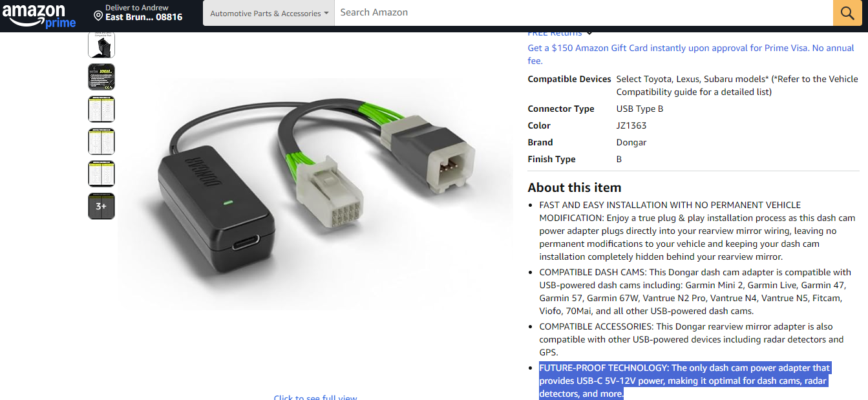This screenshot has width=868, height=400.
Task: Open the Amazon Prime logo home link
Action: [39, 16]
